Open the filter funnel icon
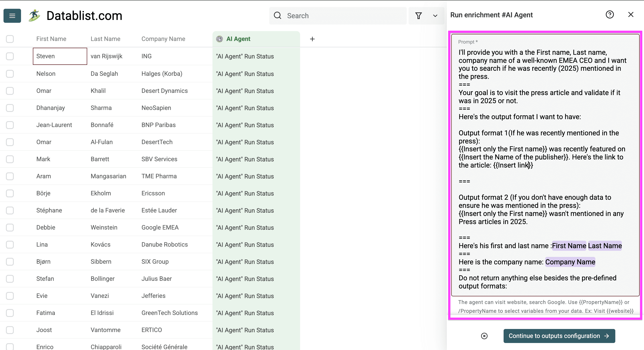Image resolution: width=644 pixels, height=350 pixels. coord(419,16)
